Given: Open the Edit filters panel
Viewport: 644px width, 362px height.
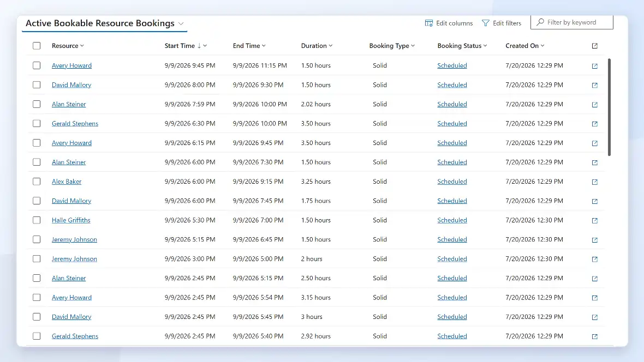Looking at the screenshot, I should tap(502, 23).
